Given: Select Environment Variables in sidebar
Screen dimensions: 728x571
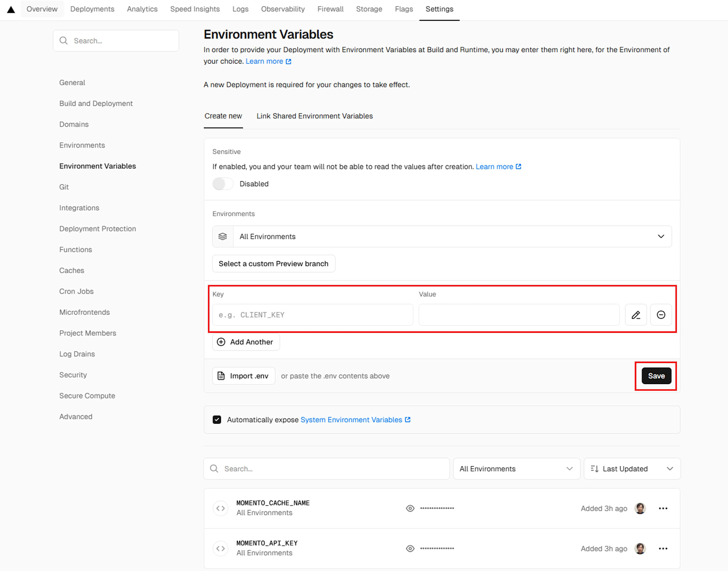Looking at the screenshot, I should (x=98, y=166).
